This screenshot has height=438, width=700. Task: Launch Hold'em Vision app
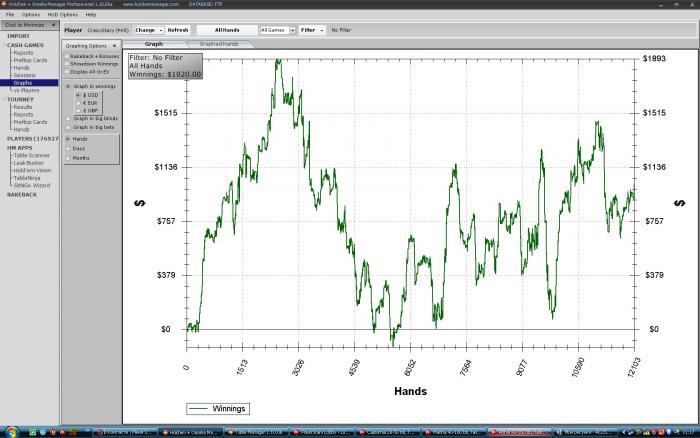[32, 171]
